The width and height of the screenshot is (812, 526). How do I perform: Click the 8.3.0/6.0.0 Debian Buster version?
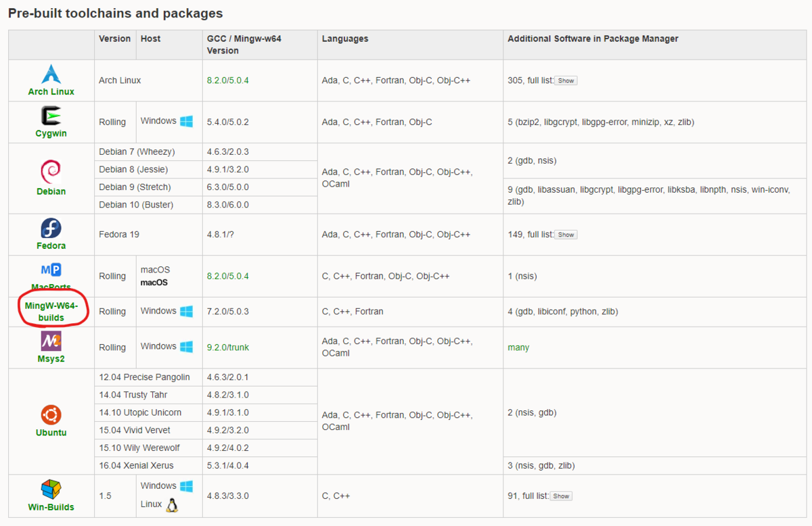[x=260, y=204]
